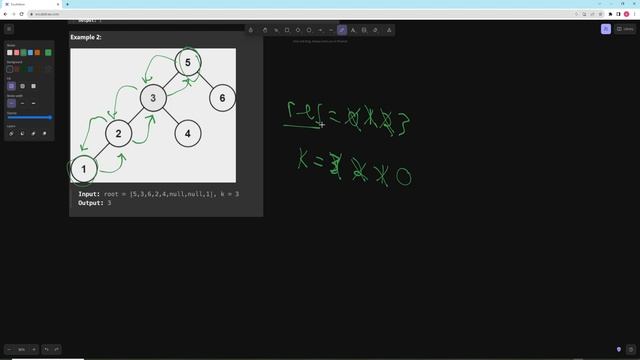Redo the last undone action

click(56, 349)
